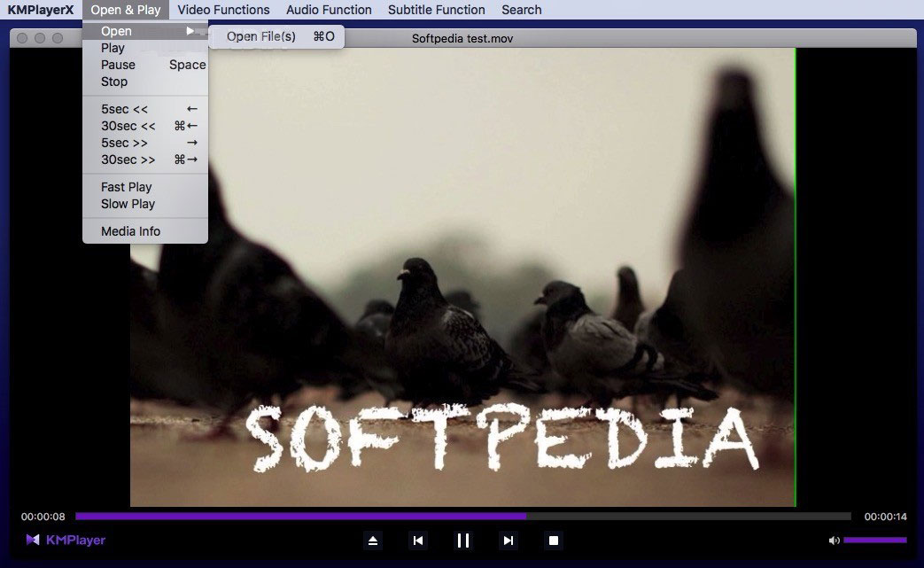Adjust the purple volume slider
Screen dimensions: 924x568
[874, 541]
